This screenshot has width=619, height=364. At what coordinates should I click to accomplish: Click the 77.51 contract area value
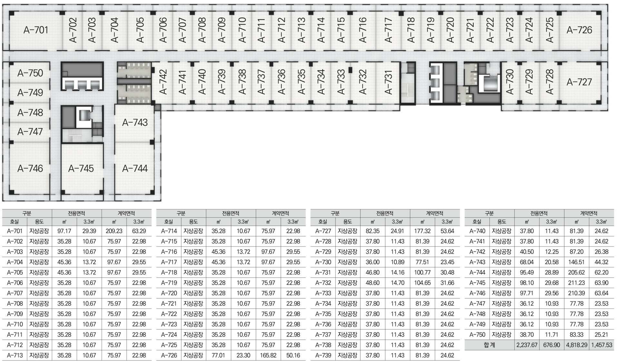coord(422,262)
